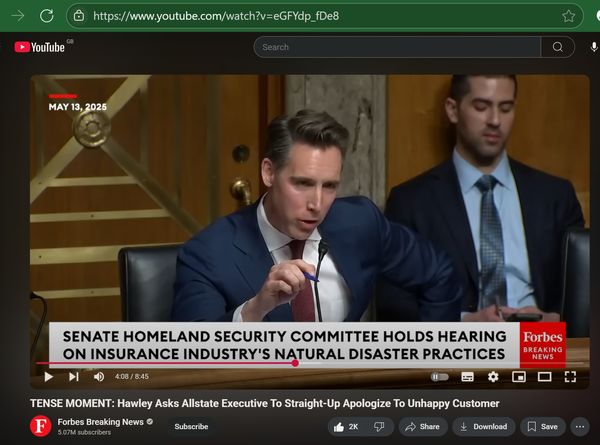
Task: Click the address bar URL
Action: click(216, 16)
